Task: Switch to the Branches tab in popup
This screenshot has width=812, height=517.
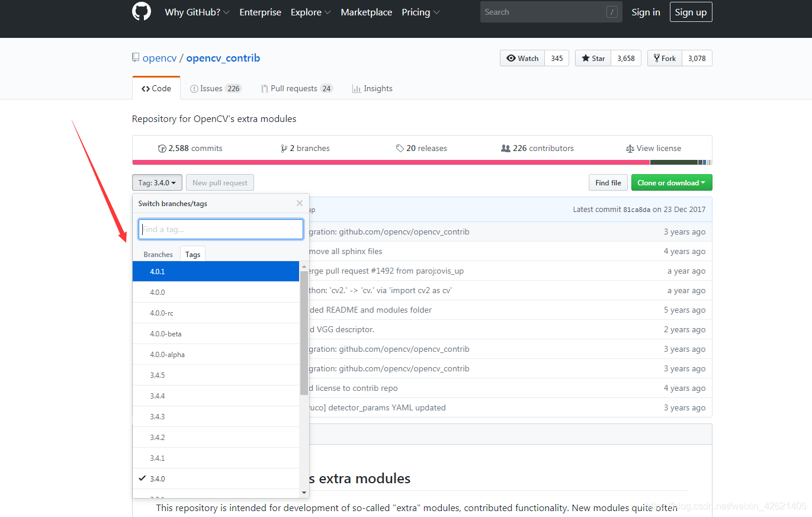Action: pos(158,254)
